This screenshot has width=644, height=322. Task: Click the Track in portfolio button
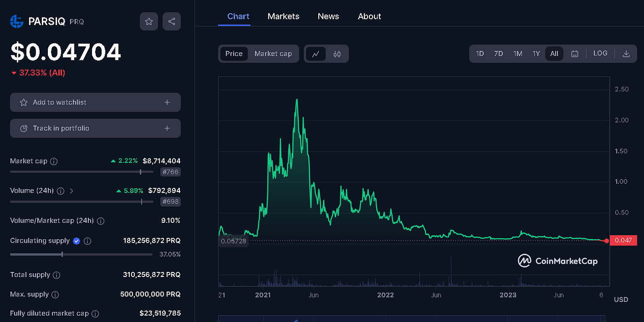pos(95,128)
